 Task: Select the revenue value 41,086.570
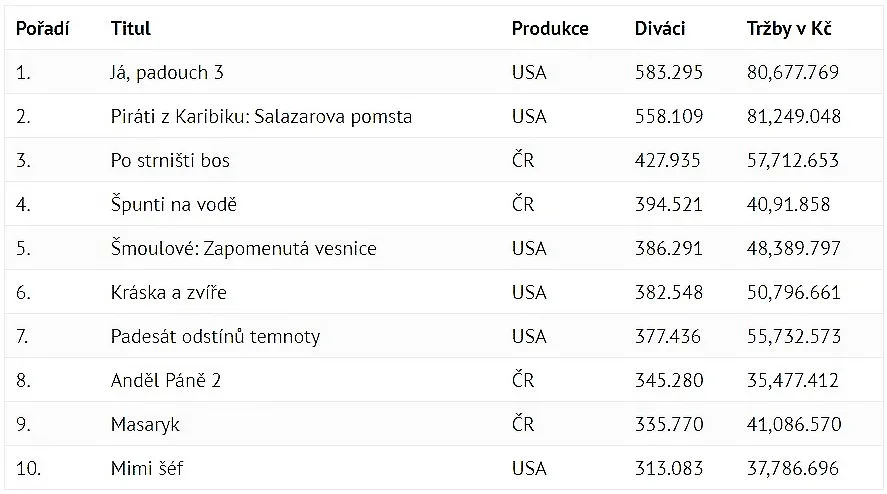point(794,424)
